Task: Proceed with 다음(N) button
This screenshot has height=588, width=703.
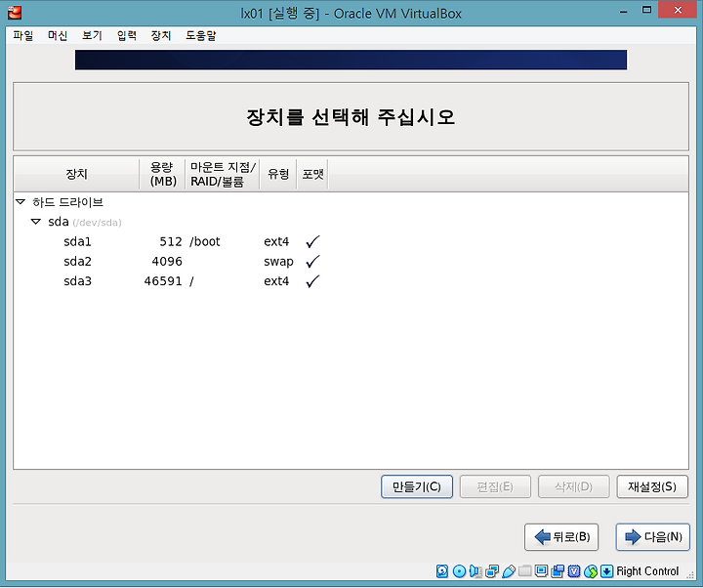Action: pyautogui.click(x=653, y=537)
